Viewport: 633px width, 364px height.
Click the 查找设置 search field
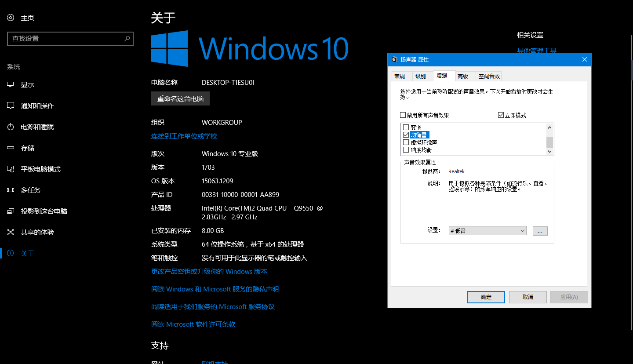pyautogui.click(x=70, y=39)
